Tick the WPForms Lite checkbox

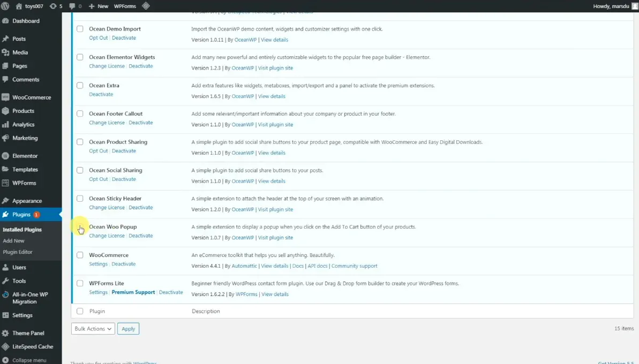80,284
